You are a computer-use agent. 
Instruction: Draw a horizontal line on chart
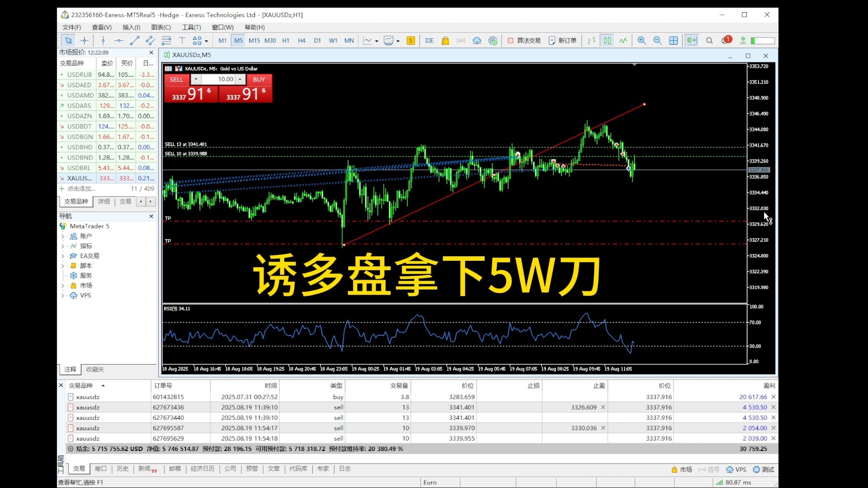[118, 41]
